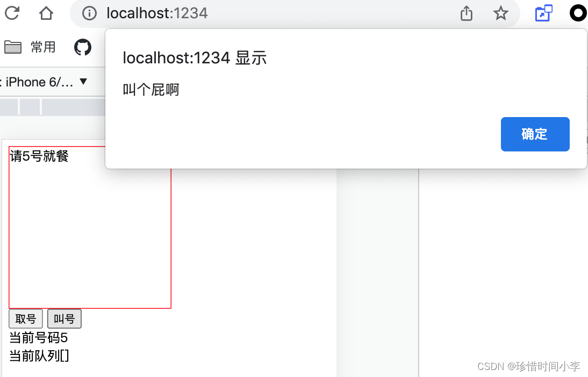Click the 当前队列[] label
The width and height of the screenshot is (588, 377).
[39, 356]
